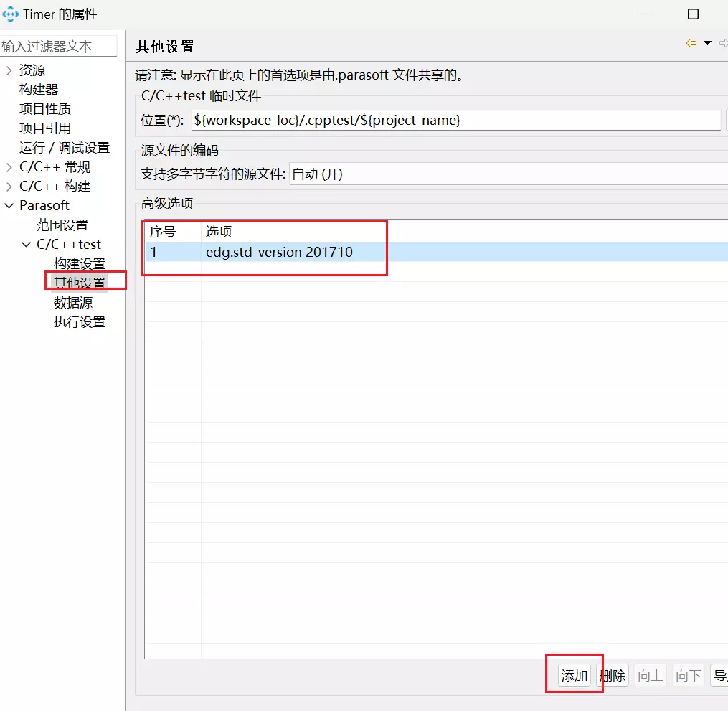This screenshot has width=728, height=711.
Task: Click the Timer properties window icon
Action: (11, 14)
